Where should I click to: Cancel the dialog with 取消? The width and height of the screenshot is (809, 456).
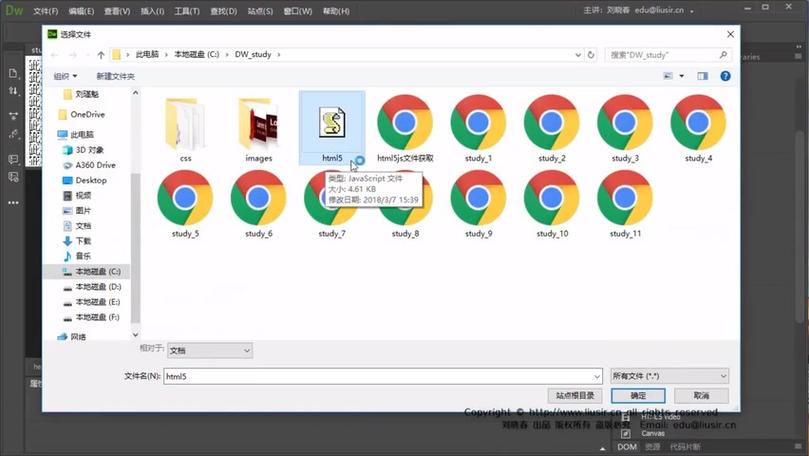click(701, 396)
